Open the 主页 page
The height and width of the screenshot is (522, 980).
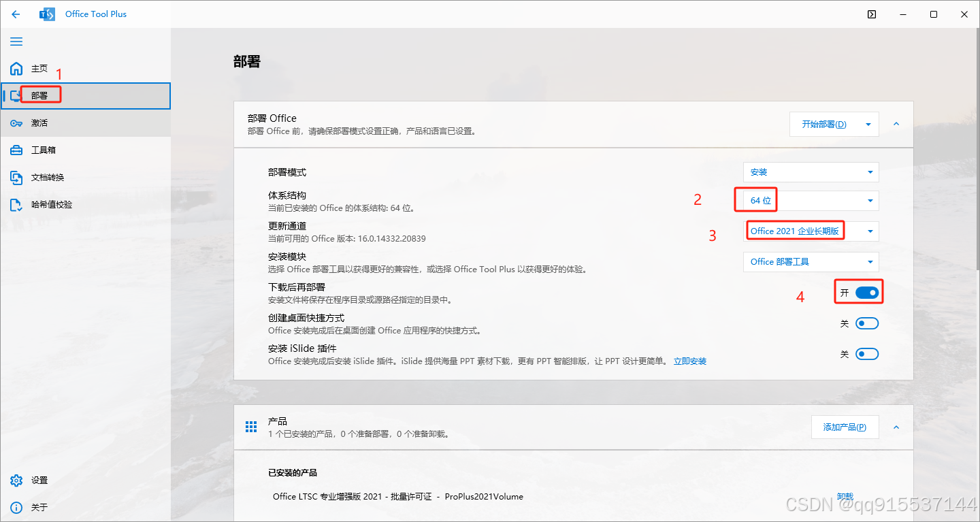[85, 69]
